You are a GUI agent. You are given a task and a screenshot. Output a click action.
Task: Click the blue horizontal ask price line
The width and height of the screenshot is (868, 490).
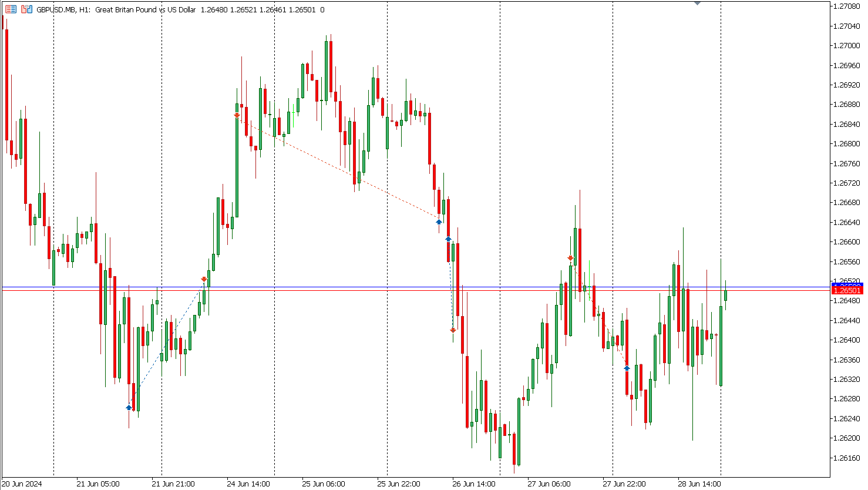416,287
